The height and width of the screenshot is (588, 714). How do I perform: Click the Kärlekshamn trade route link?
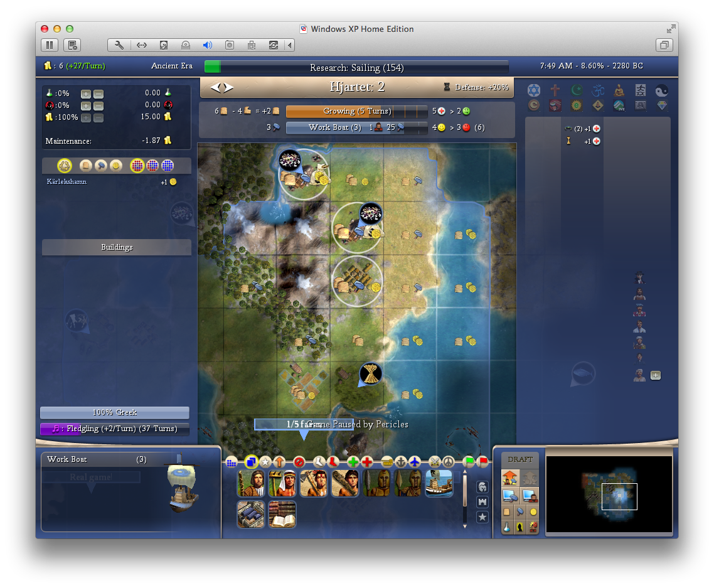click(x=67, y=181)
